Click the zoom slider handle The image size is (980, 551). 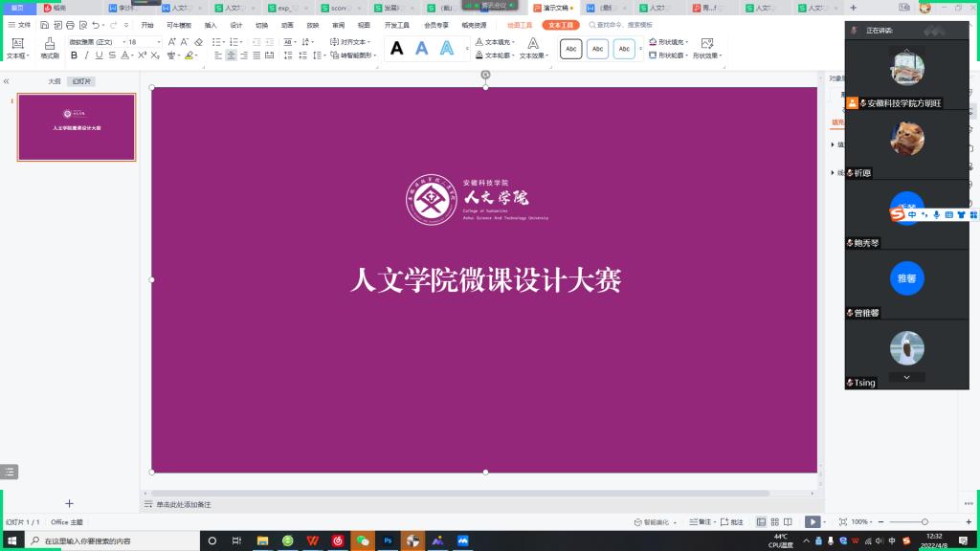(x=924, y=521)
